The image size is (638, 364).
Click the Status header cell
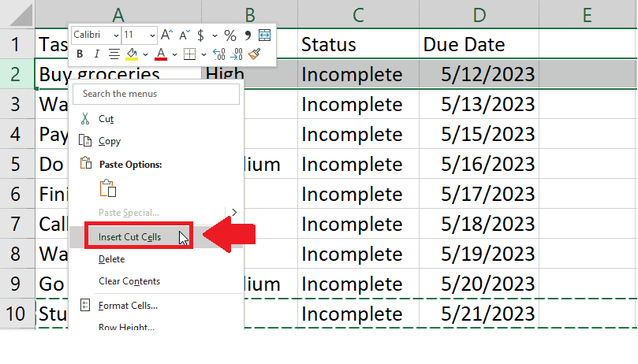click(x=358, y=44)
